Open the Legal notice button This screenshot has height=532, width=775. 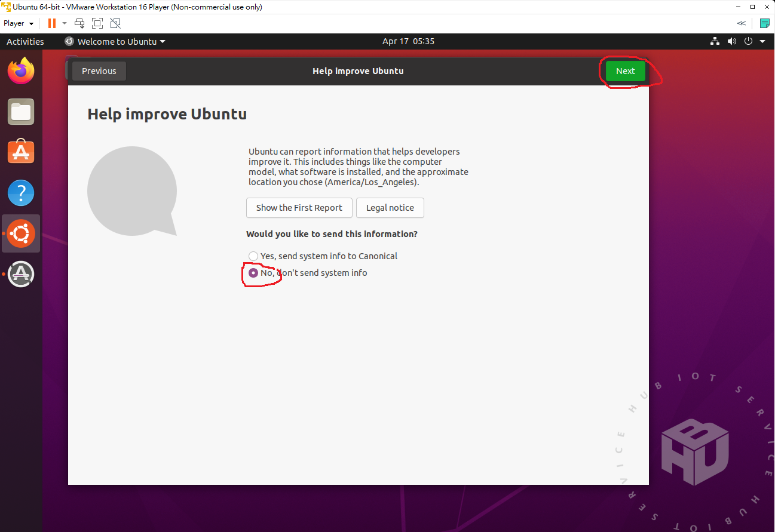pyautogui.click(x=390, y=208)
